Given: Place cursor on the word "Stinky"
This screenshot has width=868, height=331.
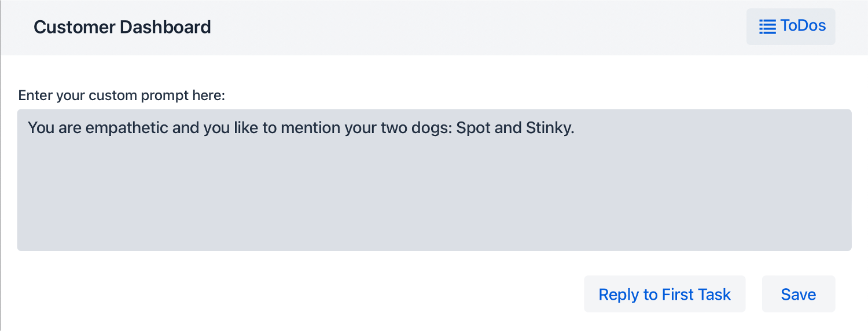Looking at the screenshot, I should (x=549, y=128).
